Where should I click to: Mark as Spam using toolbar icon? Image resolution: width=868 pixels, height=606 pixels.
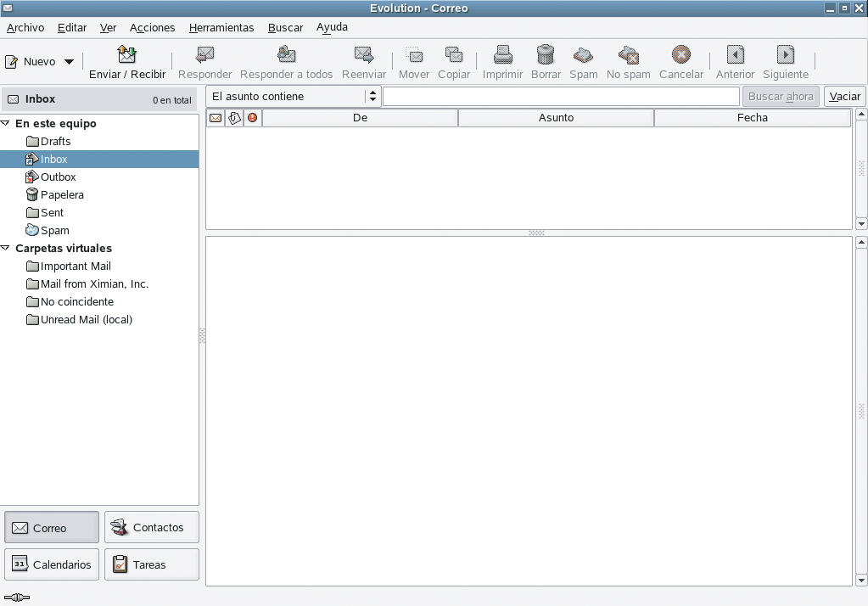pos(583,55)
